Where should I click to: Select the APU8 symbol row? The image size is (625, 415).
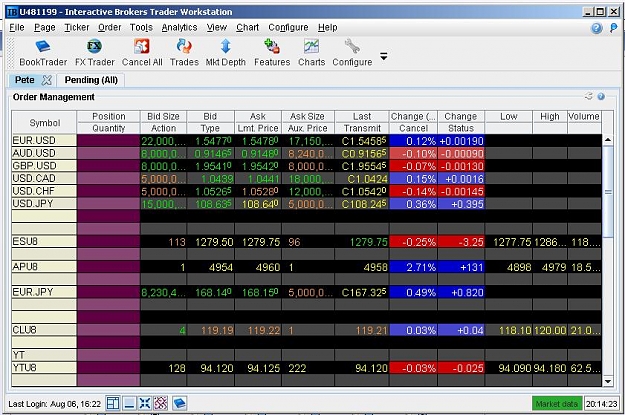tap(44, 267)
